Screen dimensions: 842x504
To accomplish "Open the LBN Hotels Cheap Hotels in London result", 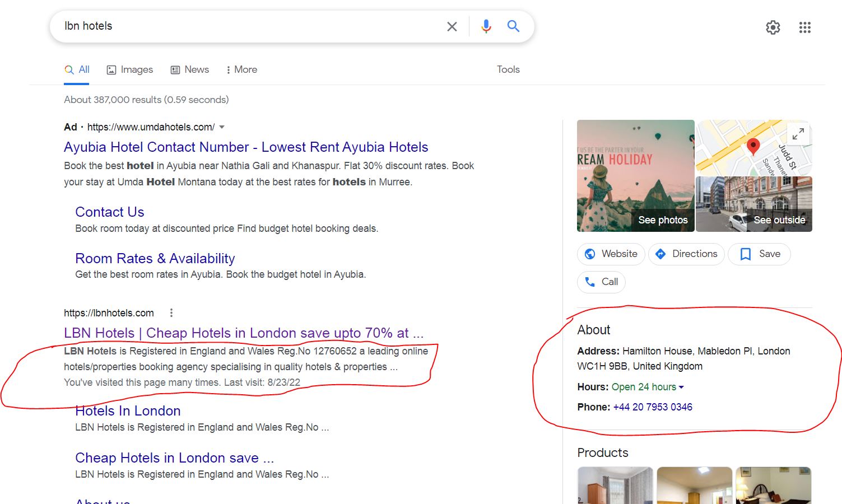I will click(244, 333).
